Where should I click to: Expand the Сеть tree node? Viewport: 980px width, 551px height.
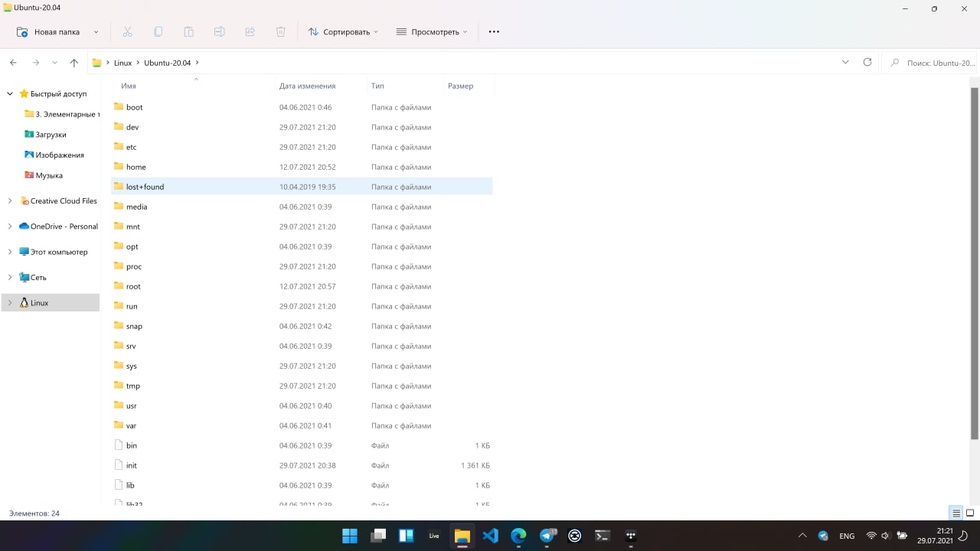[x=10, y=277]
